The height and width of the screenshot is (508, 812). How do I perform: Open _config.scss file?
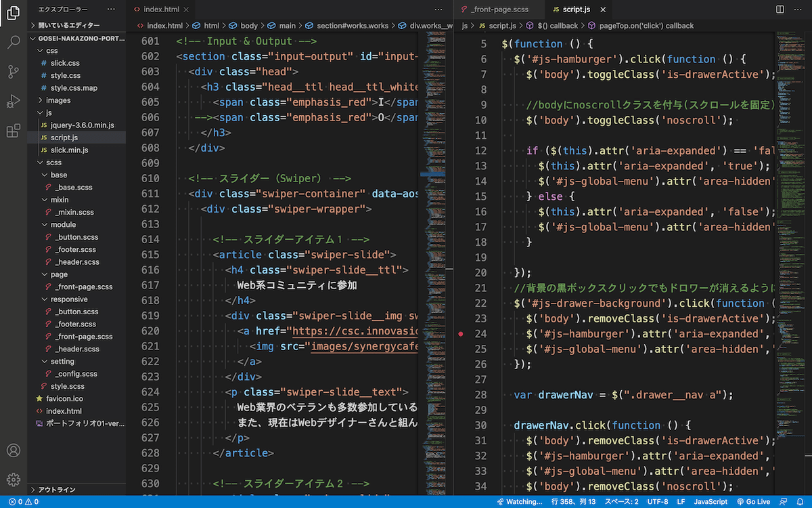click(x=76, y=374)
